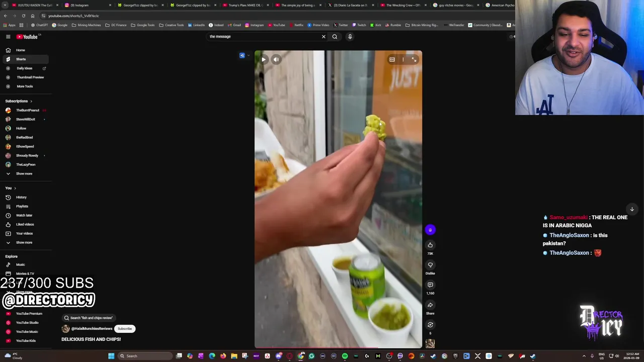Switch to the Instagram browser tab
Image resolution: width=644 pixels, height=362 pixels.
coord(87,5)
